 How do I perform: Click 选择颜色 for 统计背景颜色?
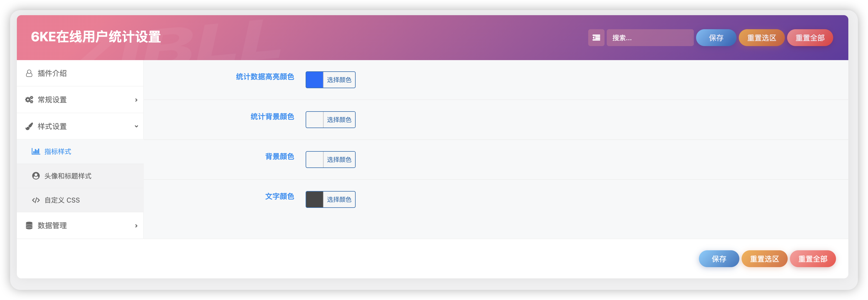[x=339, y=120]
